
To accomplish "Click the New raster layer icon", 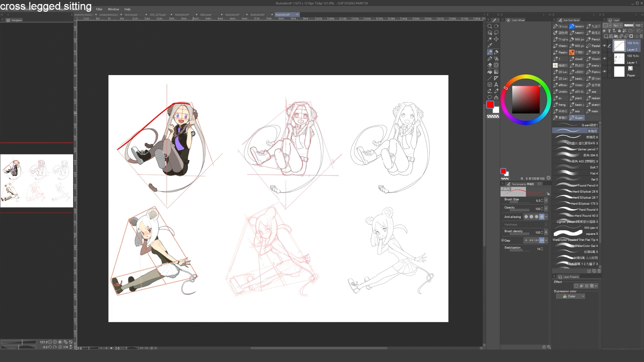I will [x=606, y=36].
